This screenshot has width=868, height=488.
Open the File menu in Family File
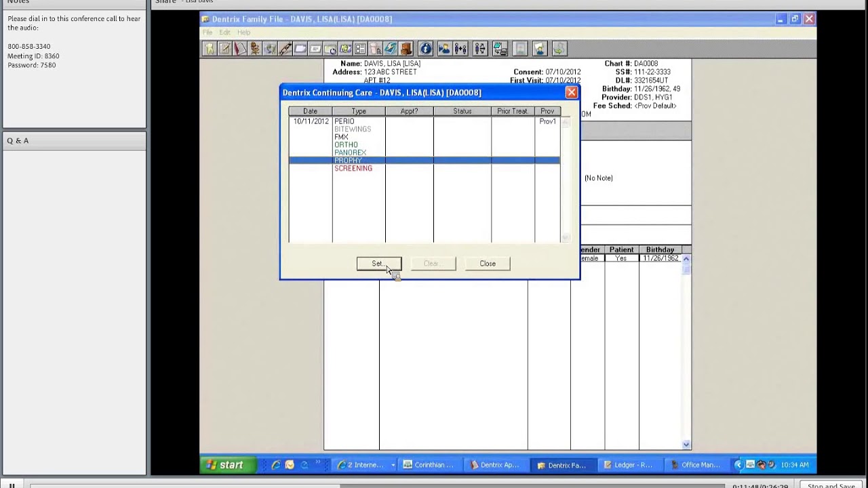[x=208, y=33]
